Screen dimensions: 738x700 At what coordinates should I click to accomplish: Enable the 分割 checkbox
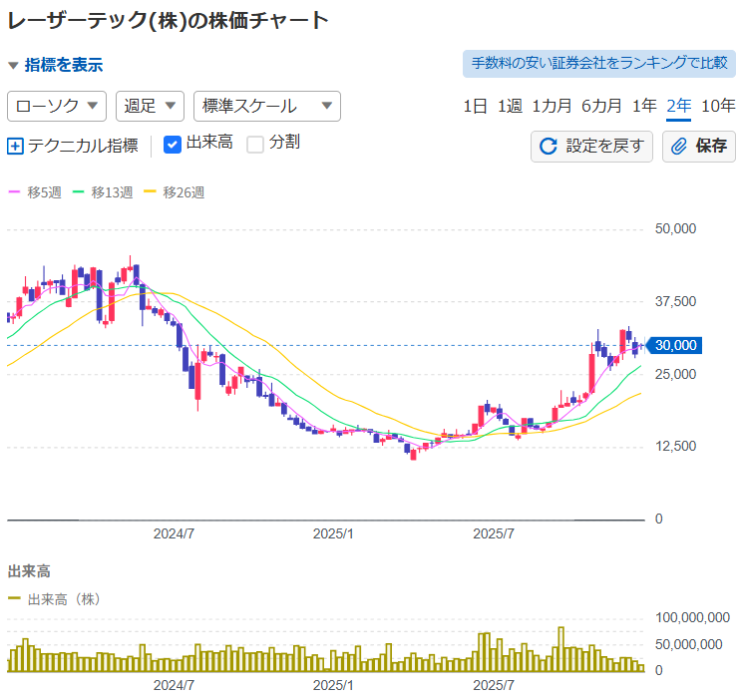pos(255,144)
